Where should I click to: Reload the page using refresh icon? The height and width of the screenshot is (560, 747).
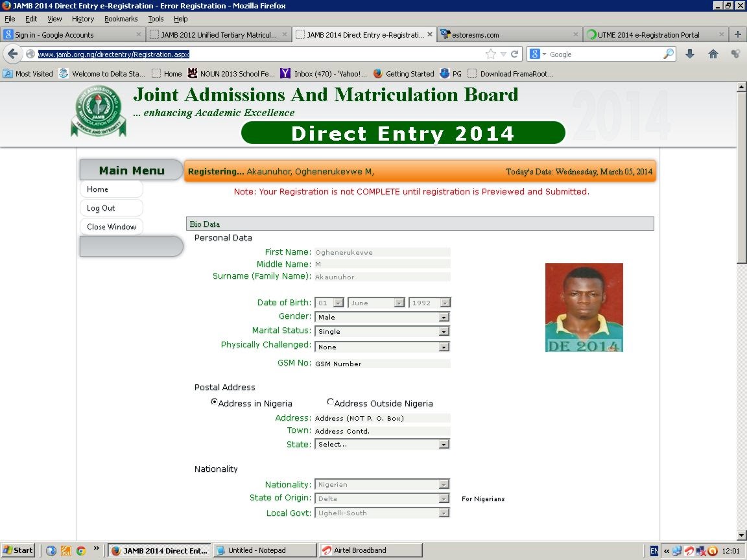[x=514, y=54]
